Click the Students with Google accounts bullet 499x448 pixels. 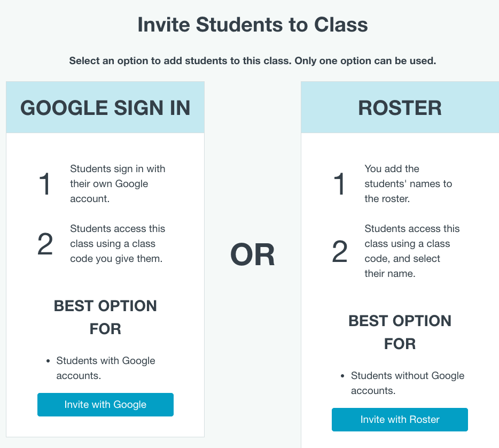(105, 368)
